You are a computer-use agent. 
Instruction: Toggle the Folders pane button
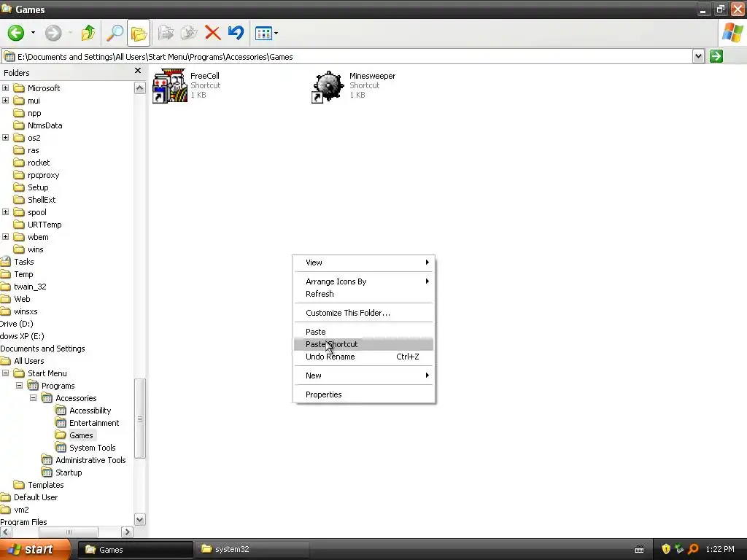[x=139, y=33]
